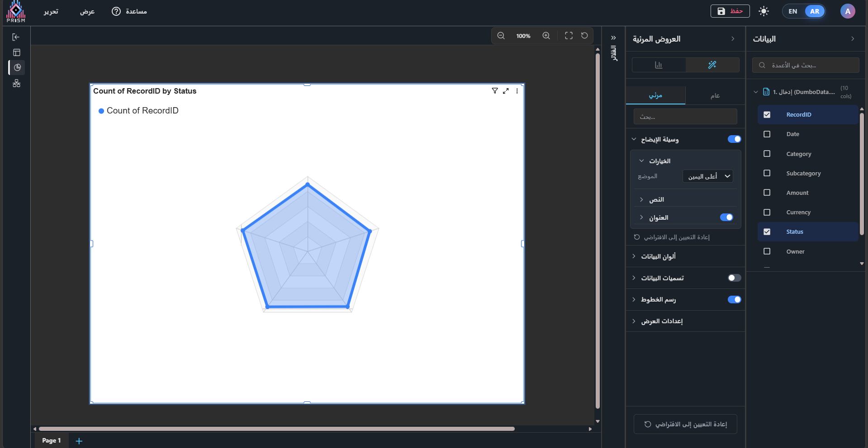Open the chart's three-dot options menu
868x448 pixels.
point(517,91)
